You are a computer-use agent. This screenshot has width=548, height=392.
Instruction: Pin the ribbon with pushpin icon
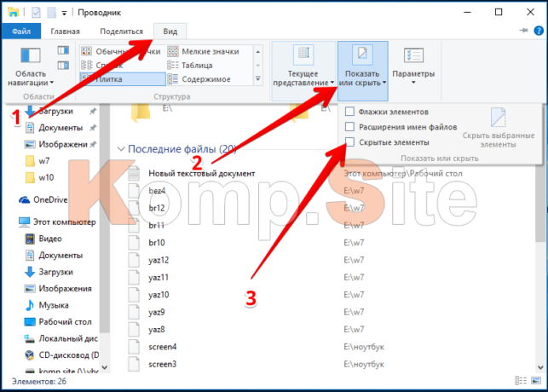click(523, 31)
